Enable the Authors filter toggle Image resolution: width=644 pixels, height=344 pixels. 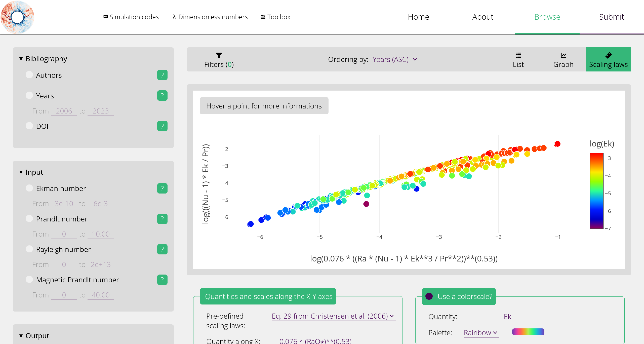(29, 74)
